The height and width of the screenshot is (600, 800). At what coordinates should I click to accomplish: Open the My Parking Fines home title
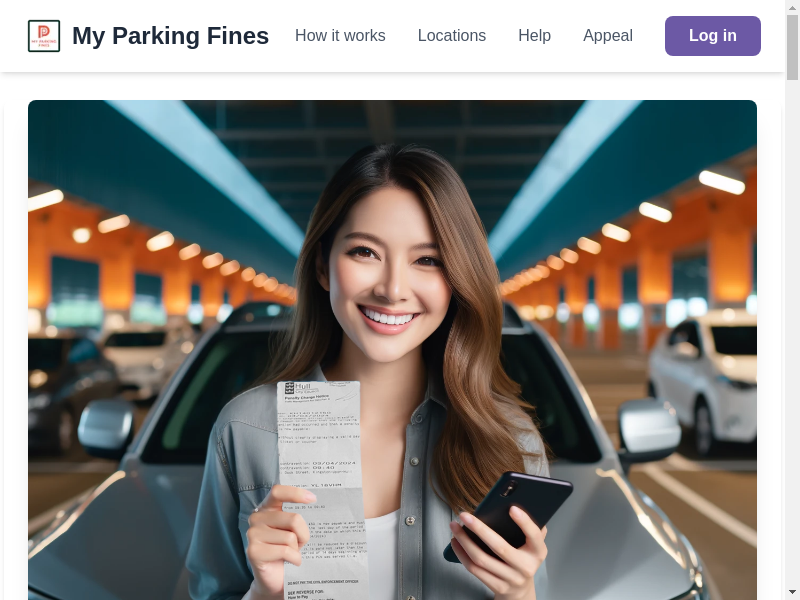tap(170, 36)
